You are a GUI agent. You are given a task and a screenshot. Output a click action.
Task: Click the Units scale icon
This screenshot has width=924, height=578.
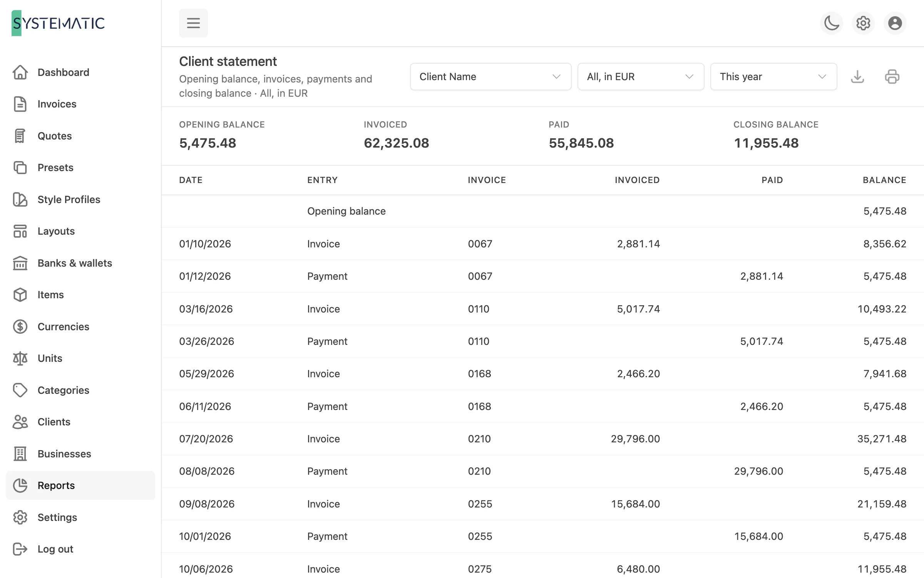click(20, 358)
